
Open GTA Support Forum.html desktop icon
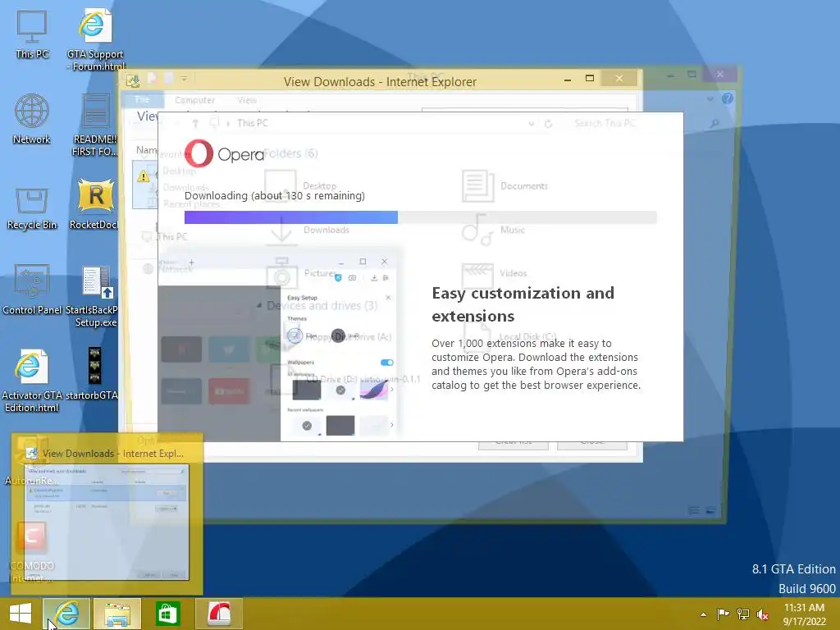(x=95, y=39)
